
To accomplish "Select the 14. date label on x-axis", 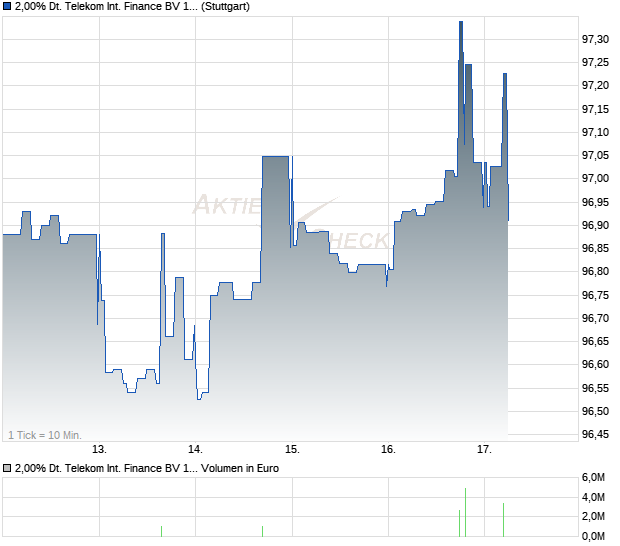I will (x=196, y=449).
